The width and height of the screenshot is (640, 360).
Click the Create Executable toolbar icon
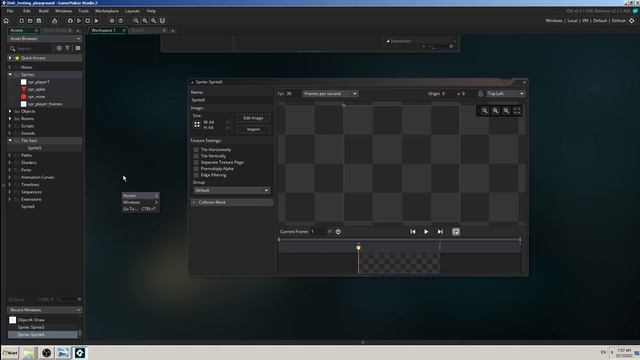point(54,21)
